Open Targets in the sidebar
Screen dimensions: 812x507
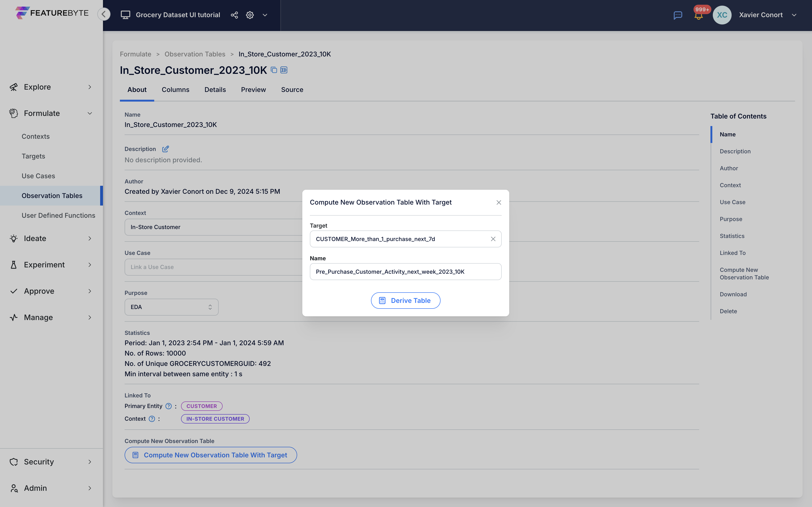[33, 156]
